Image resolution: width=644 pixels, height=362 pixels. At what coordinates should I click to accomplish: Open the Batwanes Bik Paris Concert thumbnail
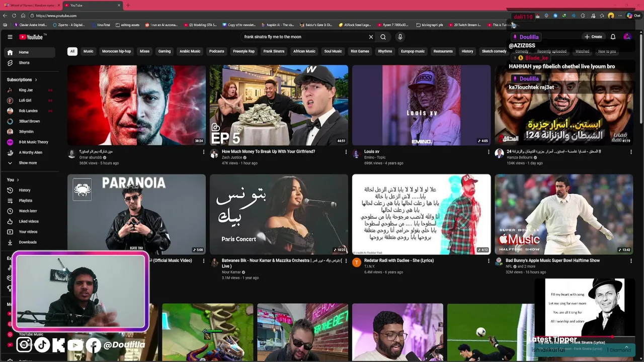pos(279,214)
